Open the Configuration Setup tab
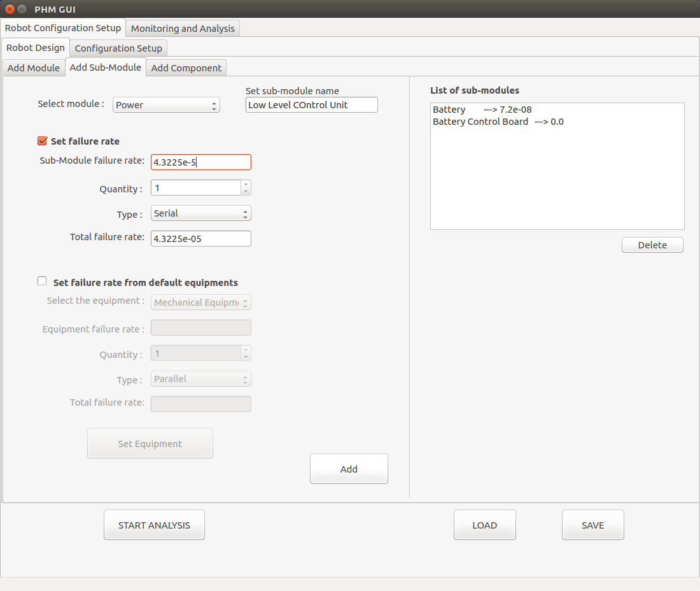The image size is (700, 591). (118, 48)
